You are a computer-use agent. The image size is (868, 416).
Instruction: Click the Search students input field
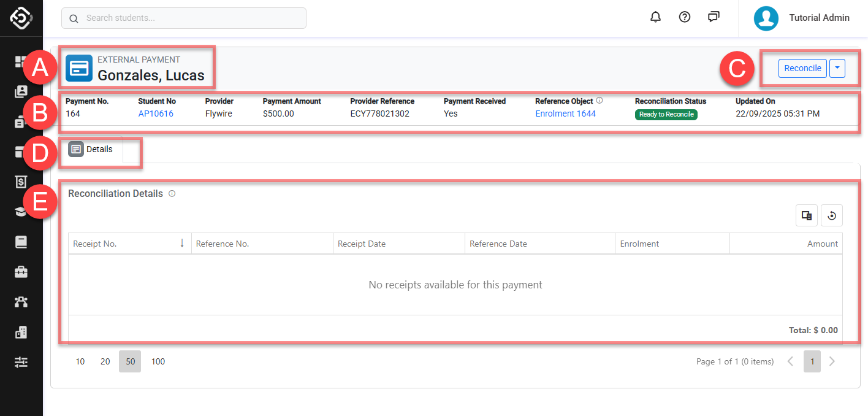tap(184, 18)
